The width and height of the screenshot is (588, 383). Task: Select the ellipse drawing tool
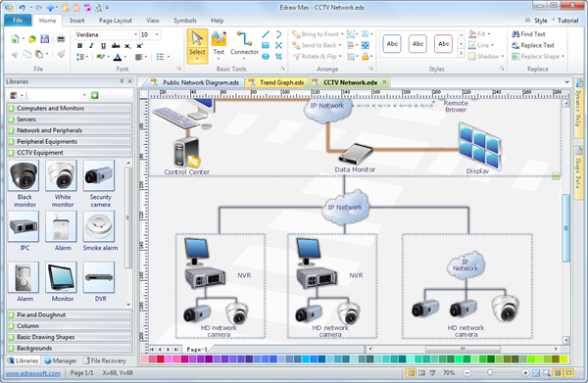click(266, 57)
